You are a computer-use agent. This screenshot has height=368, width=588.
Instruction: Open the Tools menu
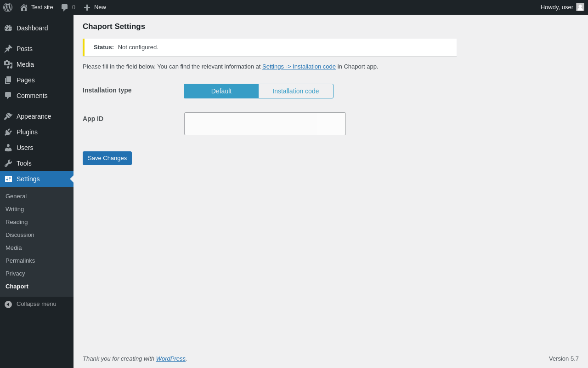pyautogui.click(x=37, y=163)
